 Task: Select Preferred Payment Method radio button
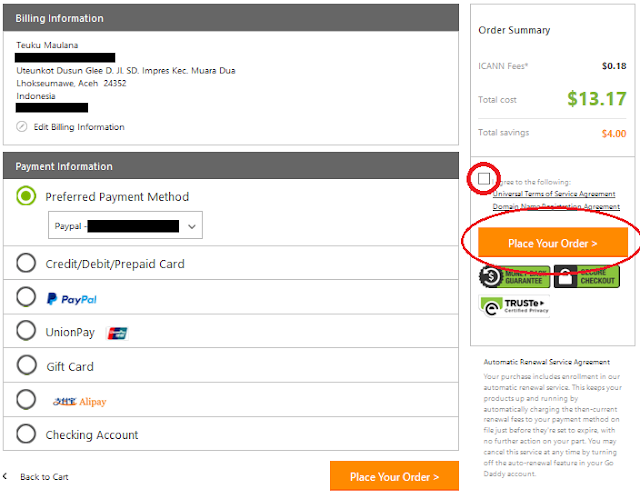27,196
